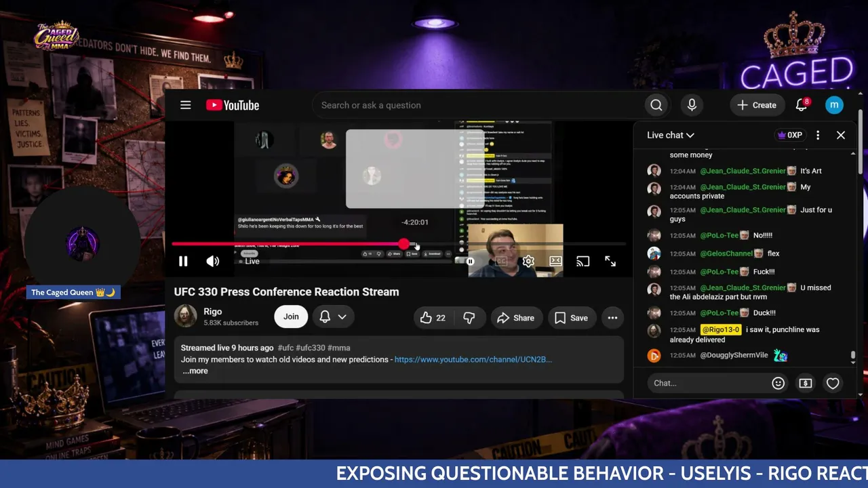Switch to theater mode view
This screenshot has height=488, width=868.
(555, 262)
